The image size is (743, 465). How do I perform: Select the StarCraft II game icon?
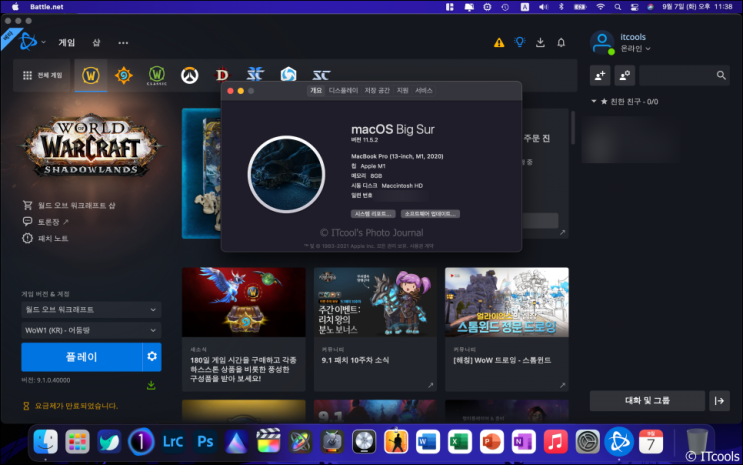pyautogui.click(x=255, y=75)
